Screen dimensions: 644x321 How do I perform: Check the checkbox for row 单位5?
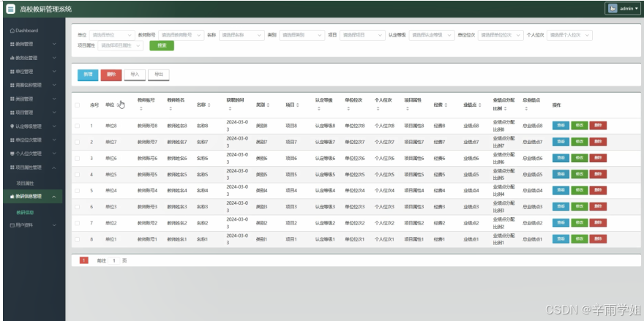click(78, 175)
